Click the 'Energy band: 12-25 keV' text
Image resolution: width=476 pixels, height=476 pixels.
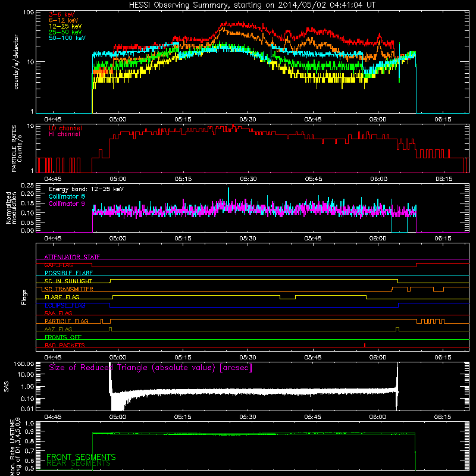pyautogui.click(x=86, y=189)
